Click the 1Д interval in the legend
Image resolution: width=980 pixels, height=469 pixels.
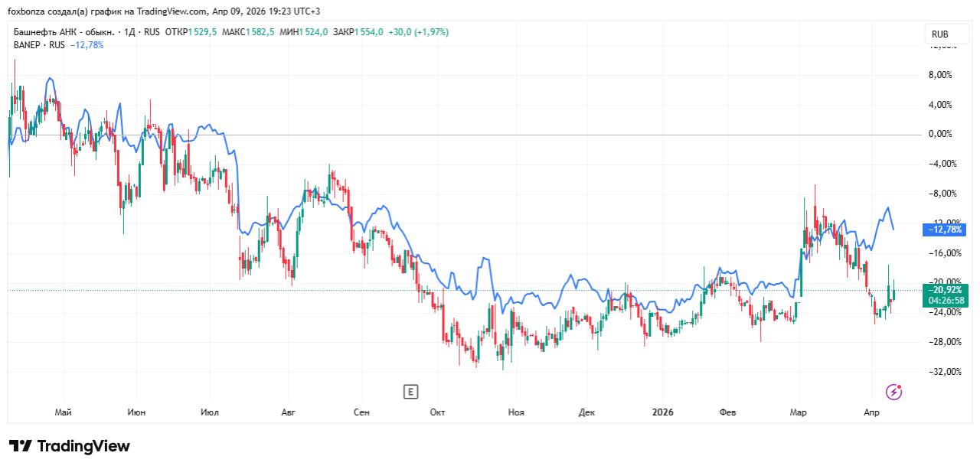(x=129, y=32)
